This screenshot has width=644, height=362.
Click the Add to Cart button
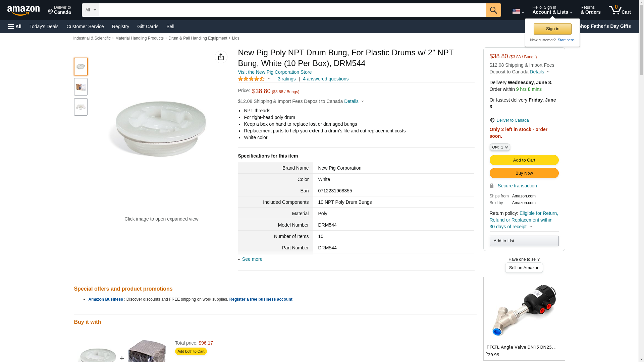click(x=524, y=160)
